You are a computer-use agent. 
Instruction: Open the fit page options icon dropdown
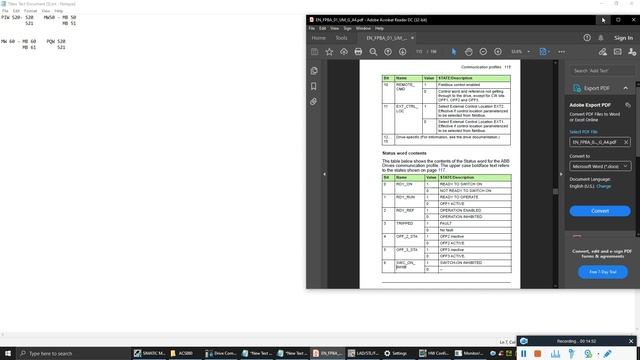click(544, 52)
